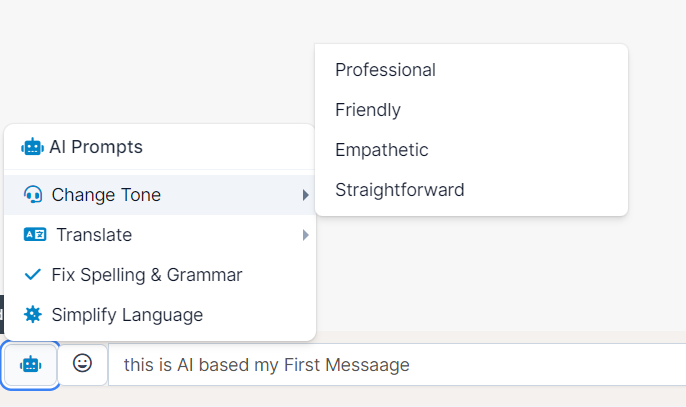Apply the Straightforward tone option
Screen dimensions: 686x407
tap(400, 190)
